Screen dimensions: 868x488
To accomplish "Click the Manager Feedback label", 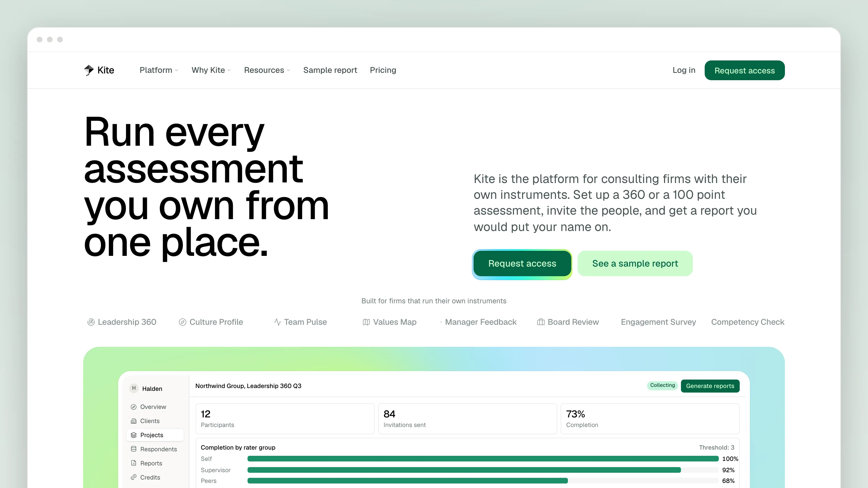I will tap(481, 322).
